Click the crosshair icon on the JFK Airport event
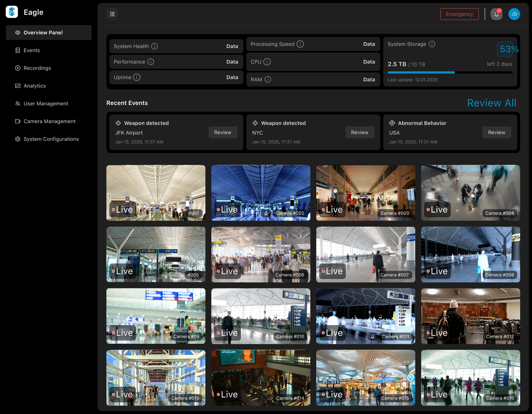The image size is (532, 414). pos(118,123)
